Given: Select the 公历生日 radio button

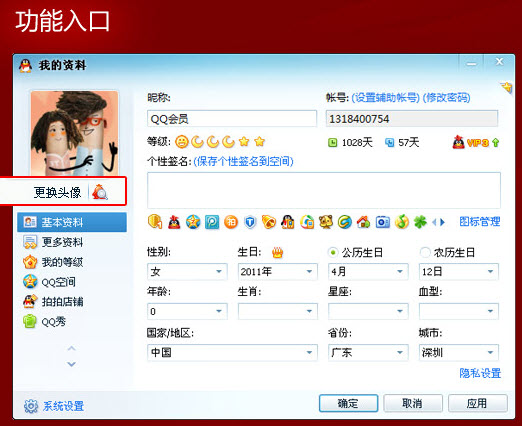Looking at the screenshot, I should [333, 252].
